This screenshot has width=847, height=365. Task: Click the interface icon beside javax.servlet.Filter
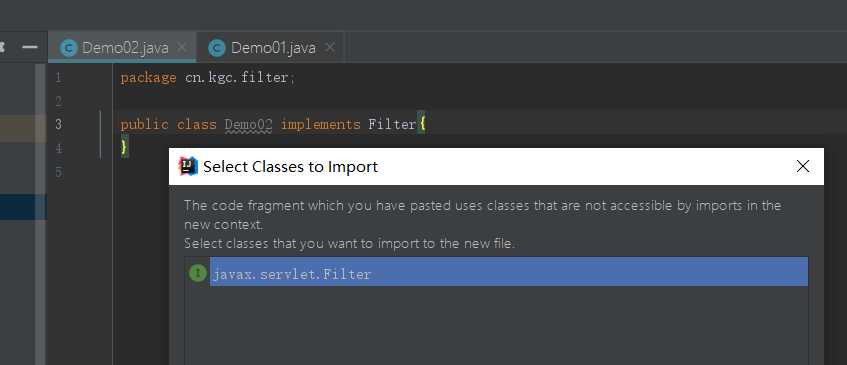point(198,273)
